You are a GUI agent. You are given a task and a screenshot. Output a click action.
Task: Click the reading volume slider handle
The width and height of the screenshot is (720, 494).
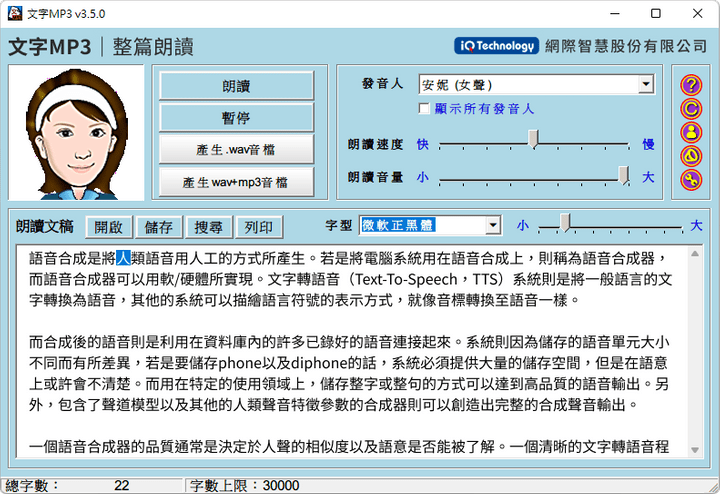pos(624,175)
